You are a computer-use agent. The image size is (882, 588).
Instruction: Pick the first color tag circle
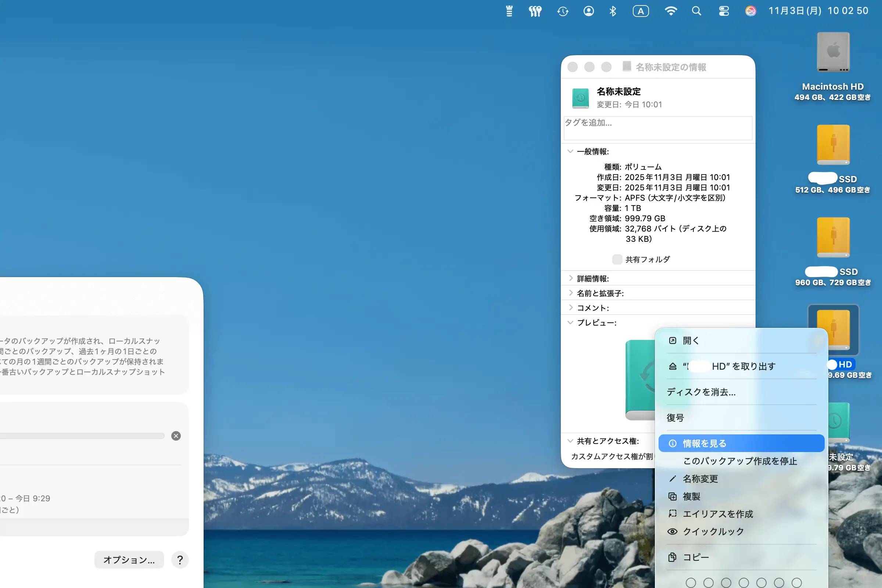click(x=691, y=582)
